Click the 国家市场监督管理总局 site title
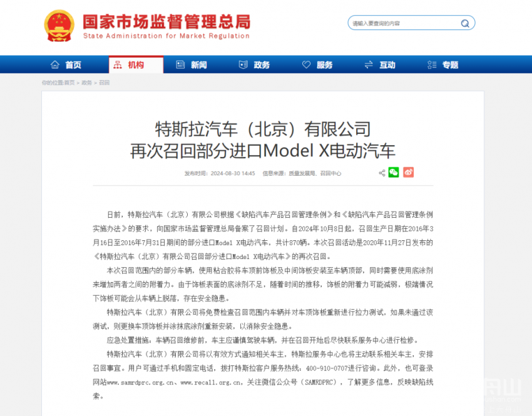The image size is (532, 416). (x=166, y=22)
